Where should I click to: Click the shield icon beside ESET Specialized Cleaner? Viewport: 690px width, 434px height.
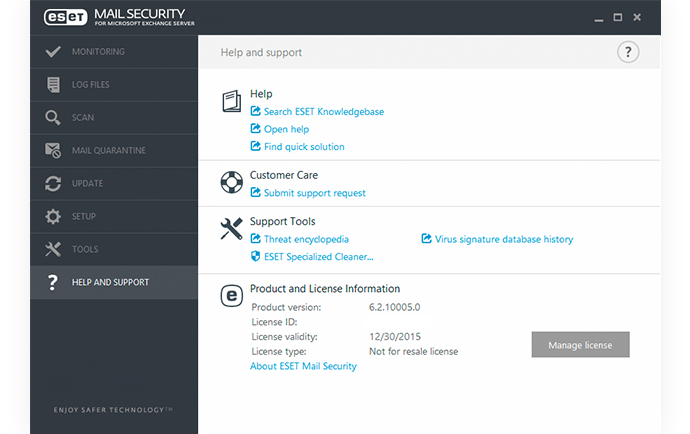pos(255,256)
